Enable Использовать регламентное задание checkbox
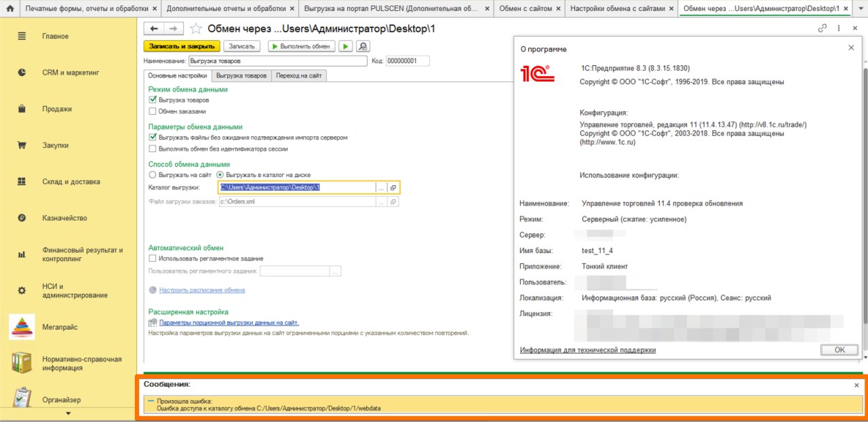This screenshot has width=868, height=422. pos(153,258)
